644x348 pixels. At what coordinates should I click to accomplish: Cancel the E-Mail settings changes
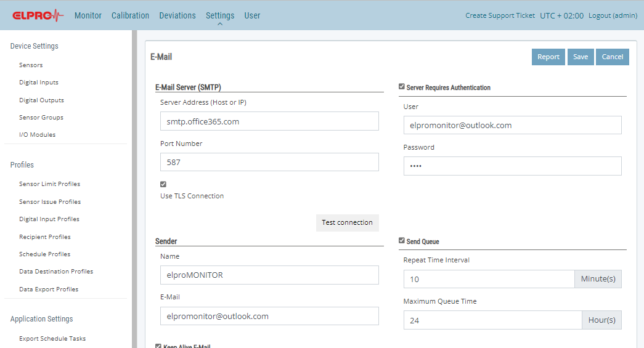point(612,57)
